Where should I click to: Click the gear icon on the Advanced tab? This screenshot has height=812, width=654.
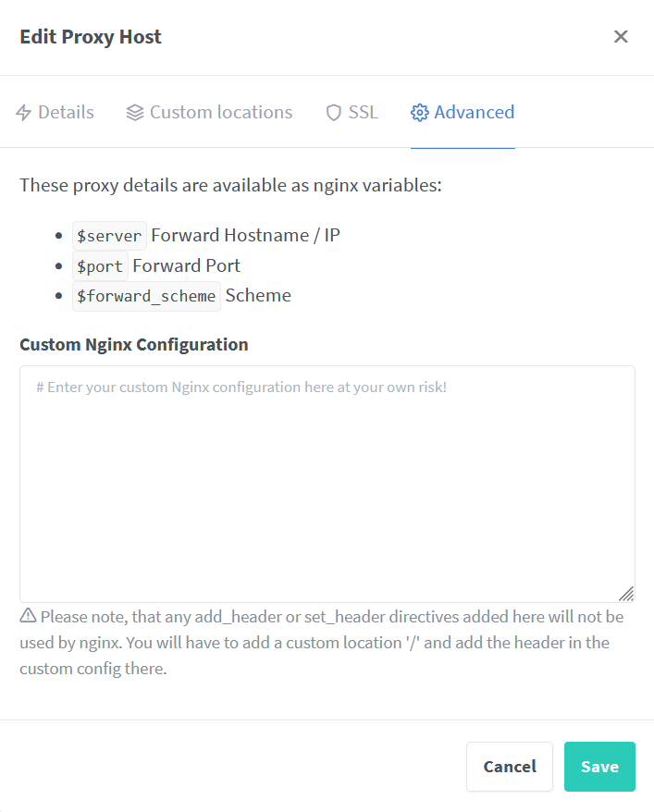click(x=419, y=112)
